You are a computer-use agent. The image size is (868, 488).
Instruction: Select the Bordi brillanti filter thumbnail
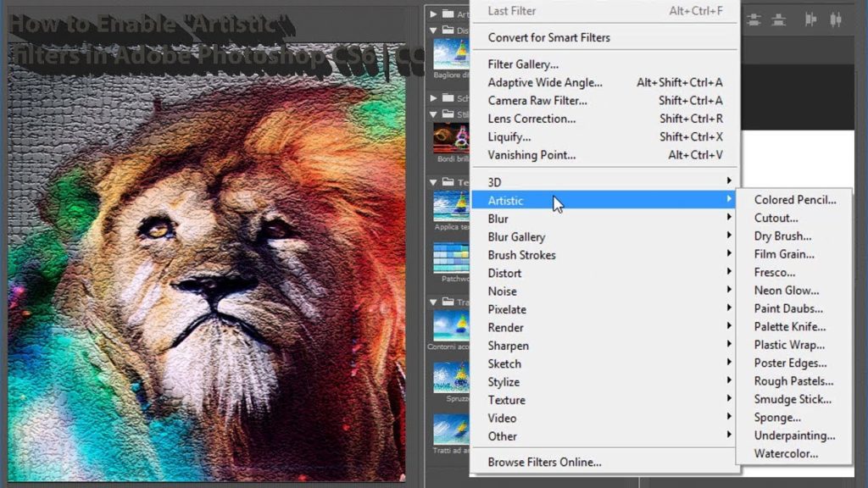[x=451, y=138]
